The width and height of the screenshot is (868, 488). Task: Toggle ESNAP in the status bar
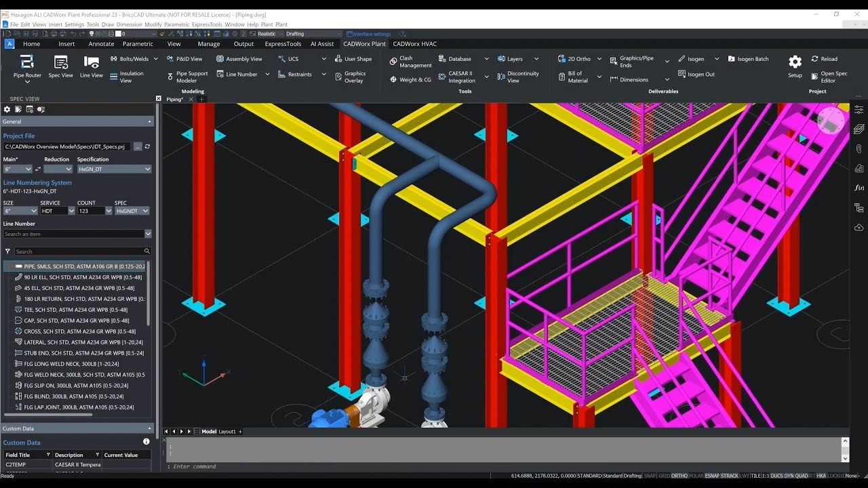(x=712, y=476)
